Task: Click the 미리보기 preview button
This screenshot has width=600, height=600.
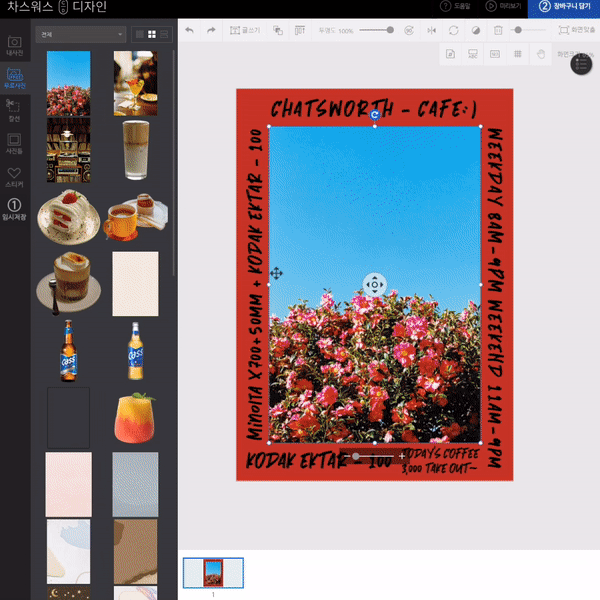Action: (x=503, y=7)
